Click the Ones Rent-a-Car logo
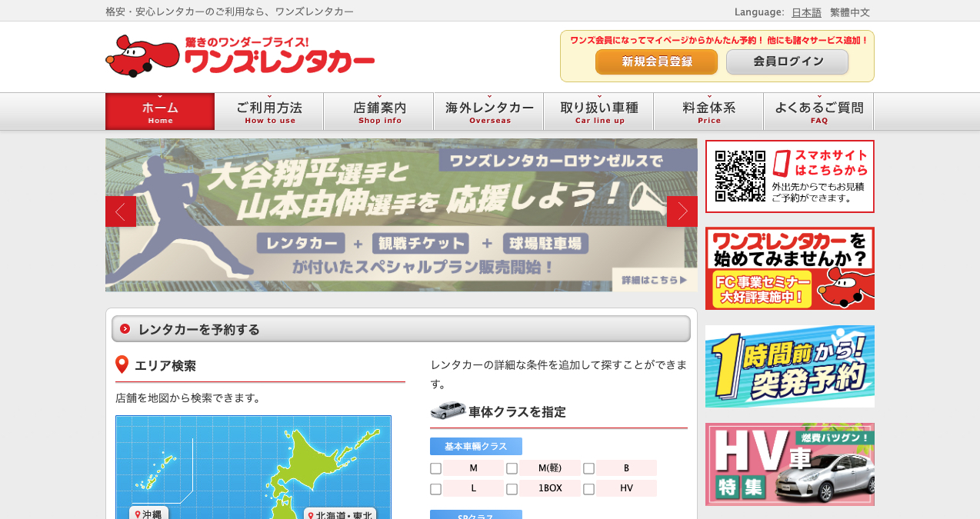The image size is (980, 519). (240, 56)
